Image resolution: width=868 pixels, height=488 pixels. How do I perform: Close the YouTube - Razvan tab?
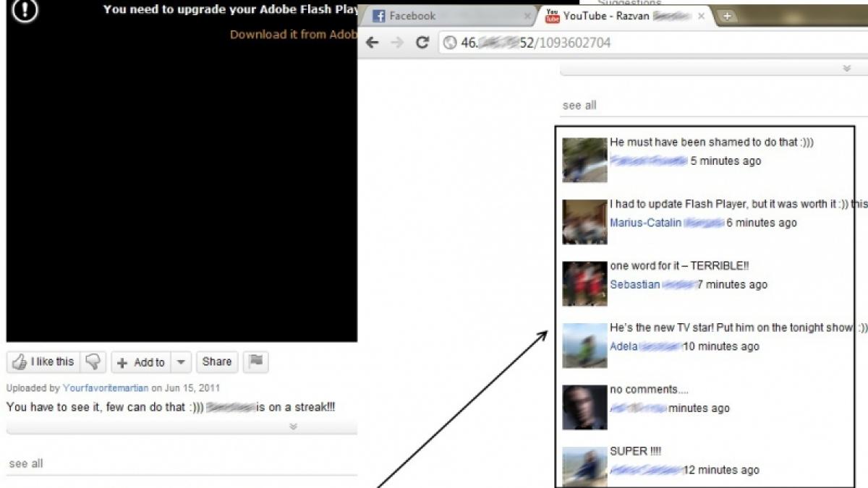tap(701, 16)
